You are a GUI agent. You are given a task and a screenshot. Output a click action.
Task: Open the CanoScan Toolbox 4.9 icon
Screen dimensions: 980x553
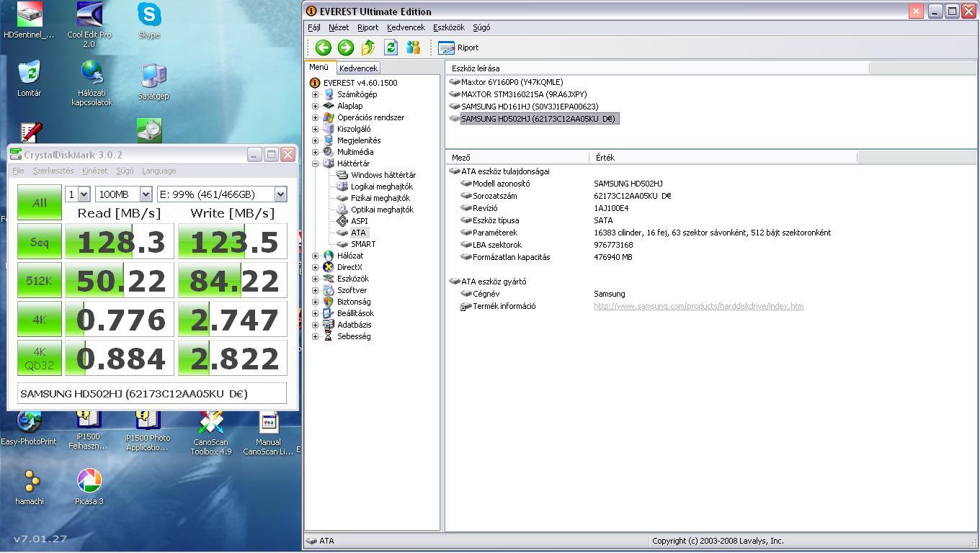coord(211,433)
